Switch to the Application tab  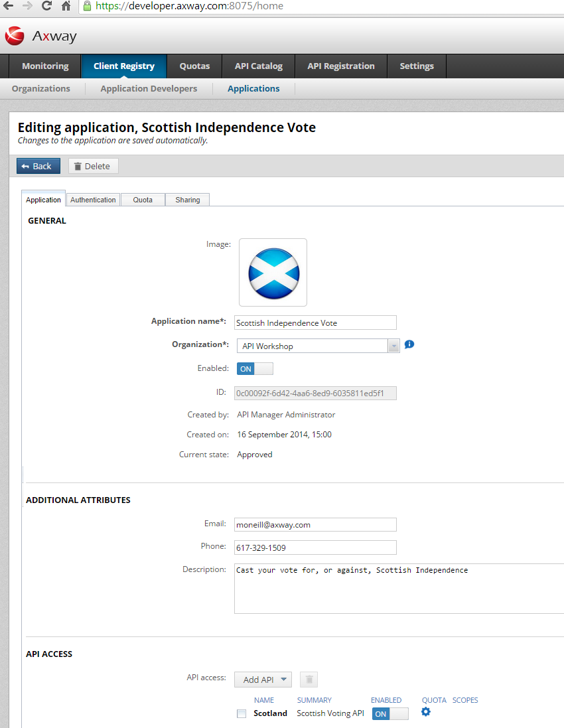pyautogui.click(x=43, y=200)
